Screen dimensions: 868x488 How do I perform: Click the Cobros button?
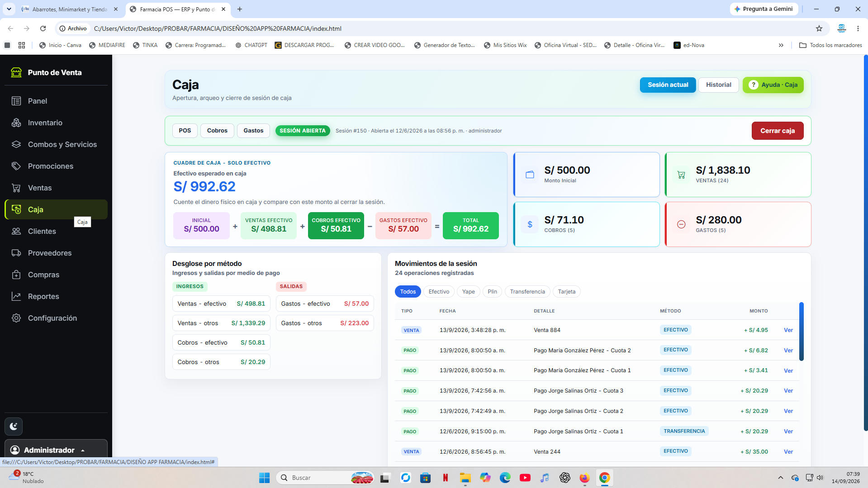click(x=217, y=130)
